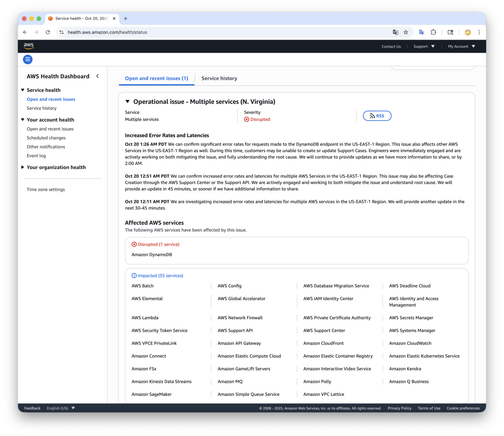The height and width of the screenshot is (436, 504).
Task: Click AWS Identity and Access Management entry
Action: pyautogui.click(x=413, y=302)
